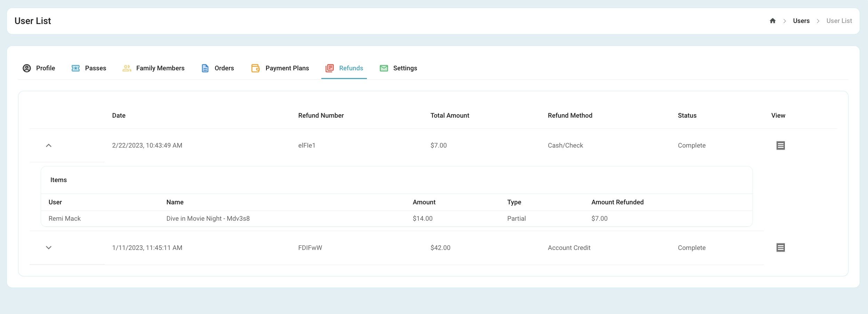
Task: Select the Orders tab
Action: point(218,68)
